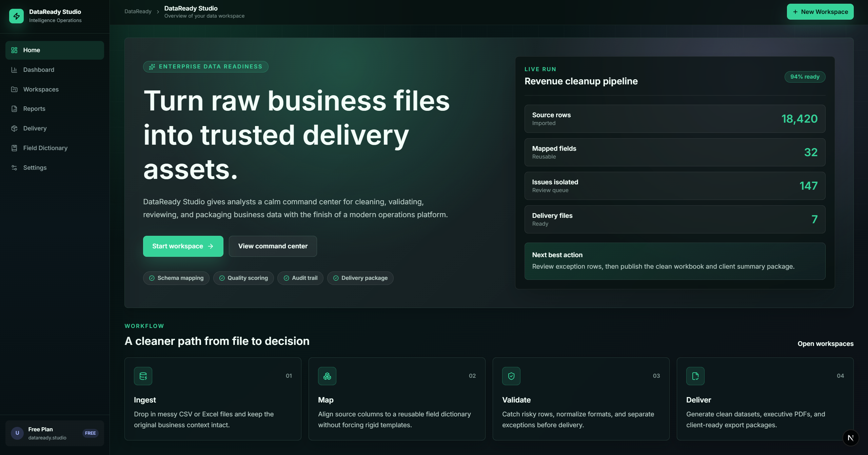Screen dimensions: 868x455
Task: Click the Free Plan account name
Action: [x=41, y=429]
